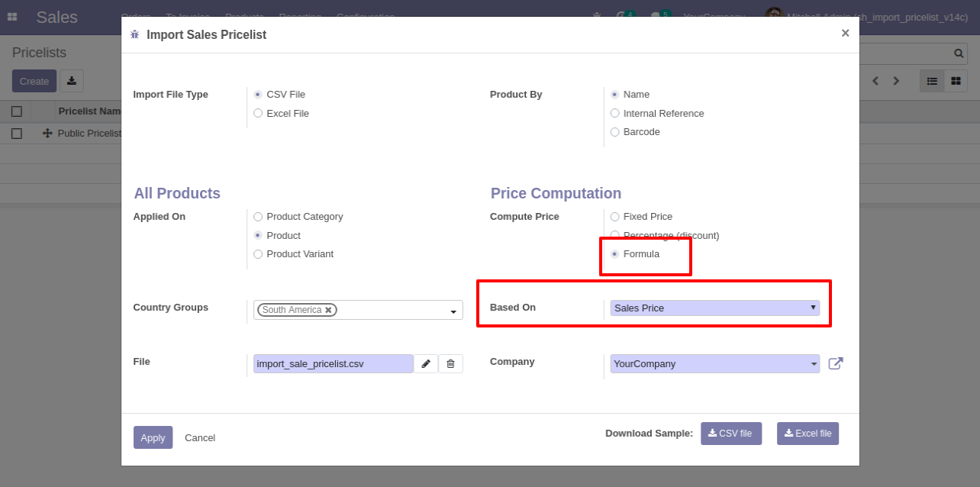980x487 pixels.
Task: Switch to list view
Action: click(932, 81)
